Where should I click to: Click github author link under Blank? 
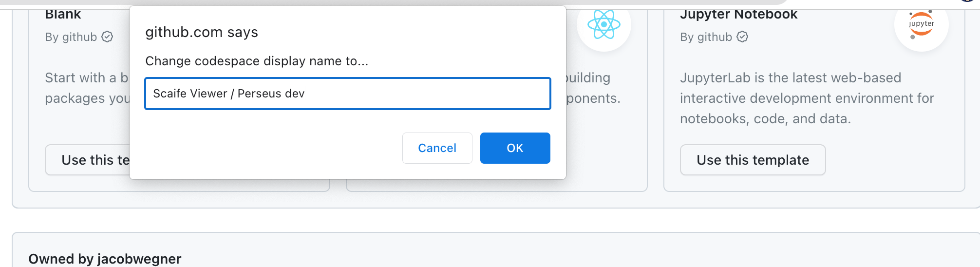[79, 37]
